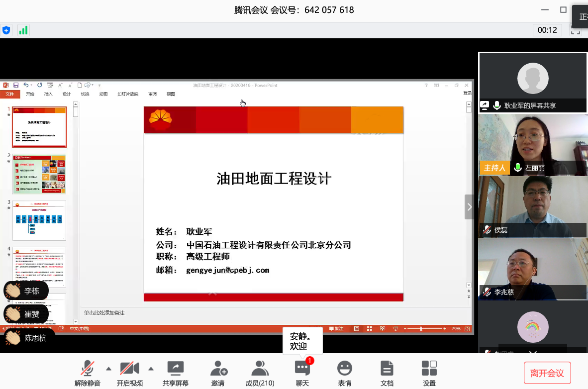Open the members list (210)

[260, 369]
